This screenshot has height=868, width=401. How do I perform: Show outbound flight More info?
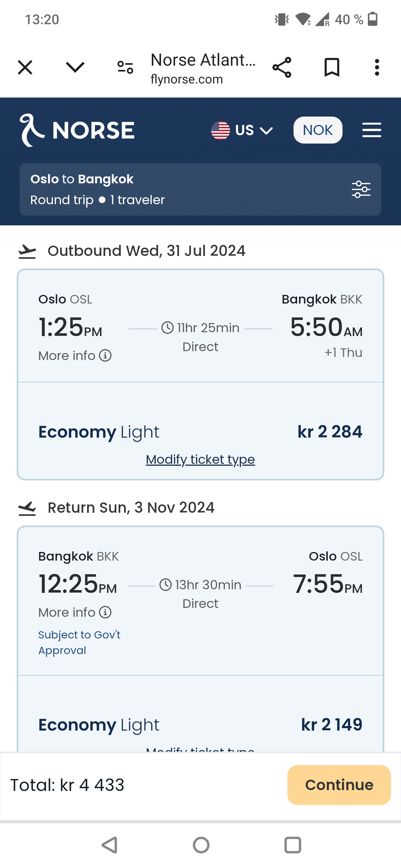click(75, 356)
